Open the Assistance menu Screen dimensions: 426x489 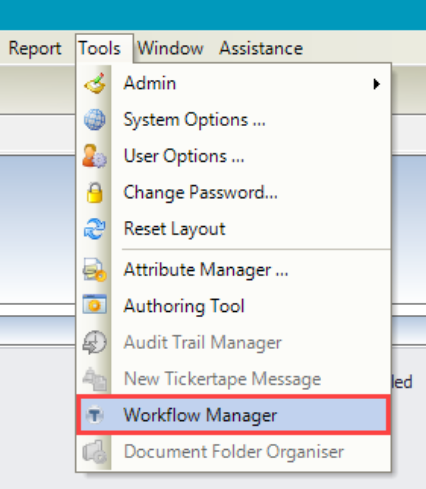point(261,48)
